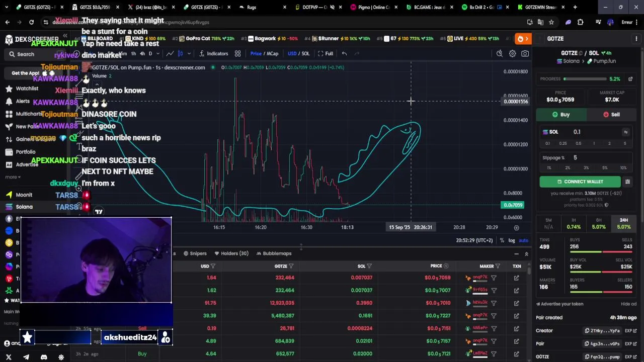Open the Snipers tab
This screenshot has height=362, width=644.
point(195,253)
